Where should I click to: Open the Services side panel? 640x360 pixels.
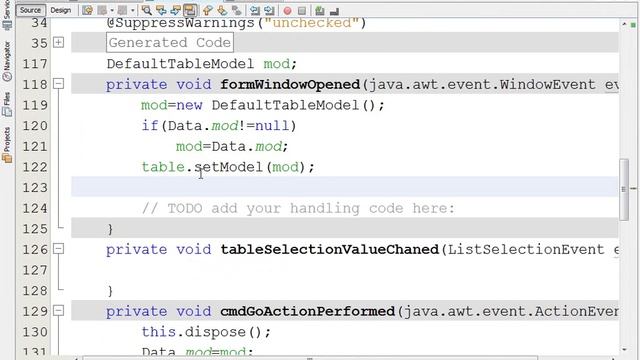click(7, 15)
